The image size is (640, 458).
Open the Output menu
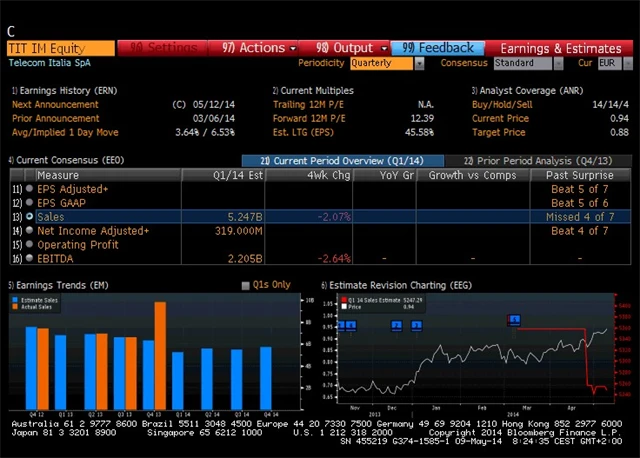(351, 47)
